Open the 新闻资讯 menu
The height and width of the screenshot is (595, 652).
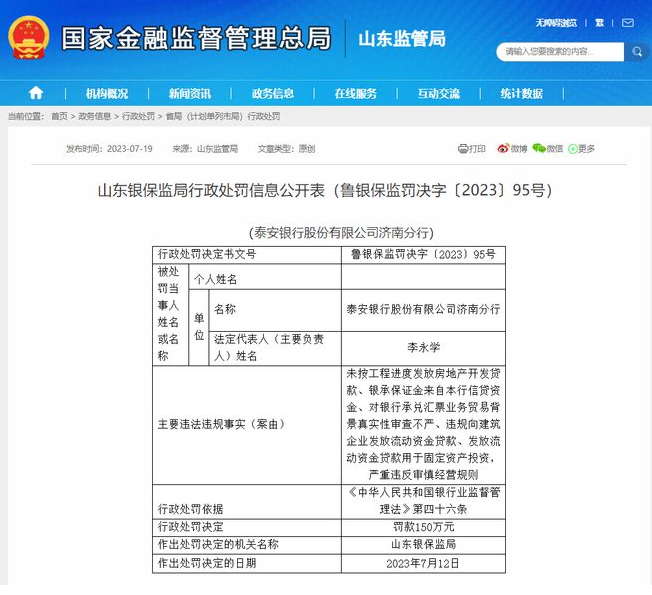pyautogui.click(x=190, y=93)
